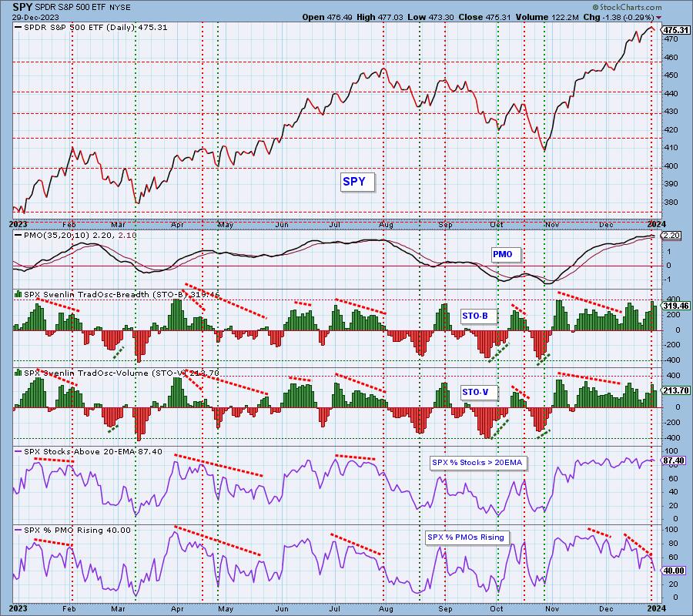Click the Aug label on top time axis
Screen dimensions: 693x616
click(386, 225)
